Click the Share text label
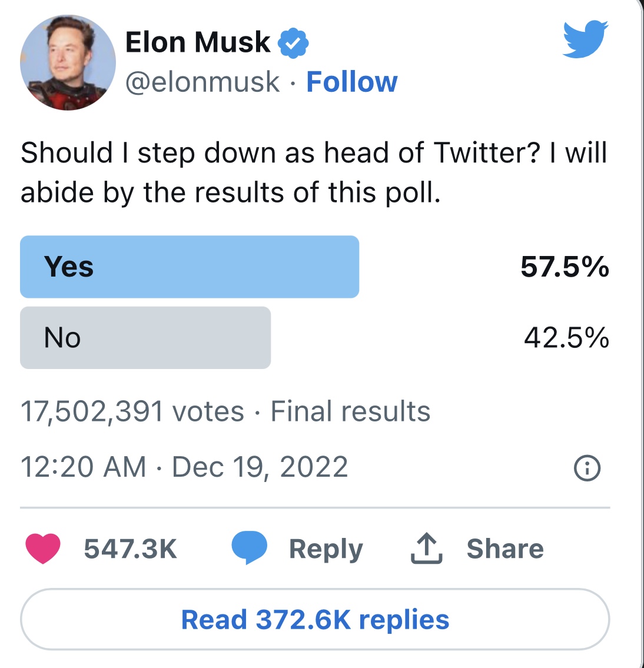The image size is (644, 668). (x=505, y=549)
